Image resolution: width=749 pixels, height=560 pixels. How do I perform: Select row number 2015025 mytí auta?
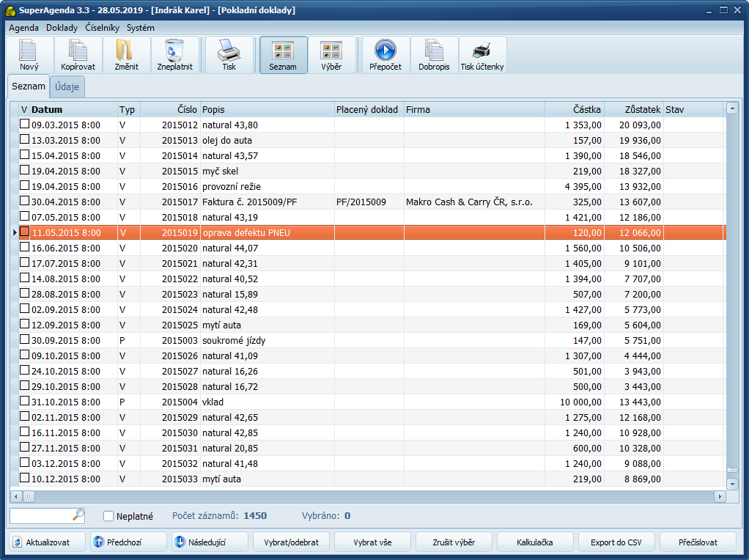click(x=368, y=325)
